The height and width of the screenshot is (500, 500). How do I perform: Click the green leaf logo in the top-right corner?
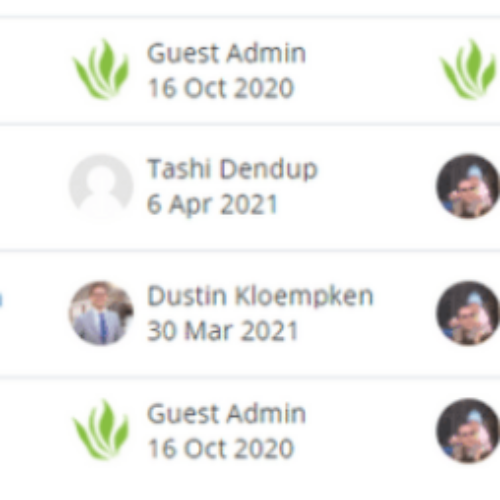(x=469, y=69)
